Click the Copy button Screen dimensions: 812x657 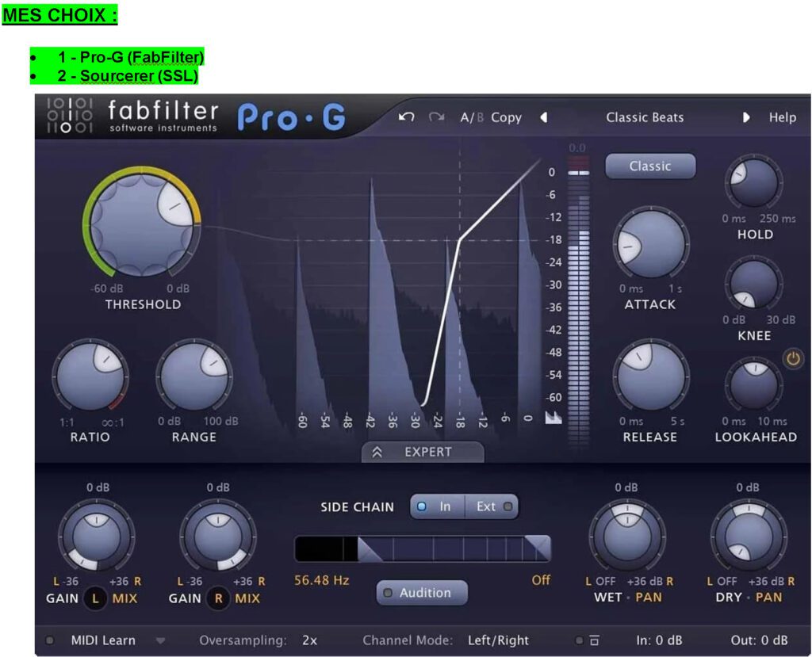506,117
